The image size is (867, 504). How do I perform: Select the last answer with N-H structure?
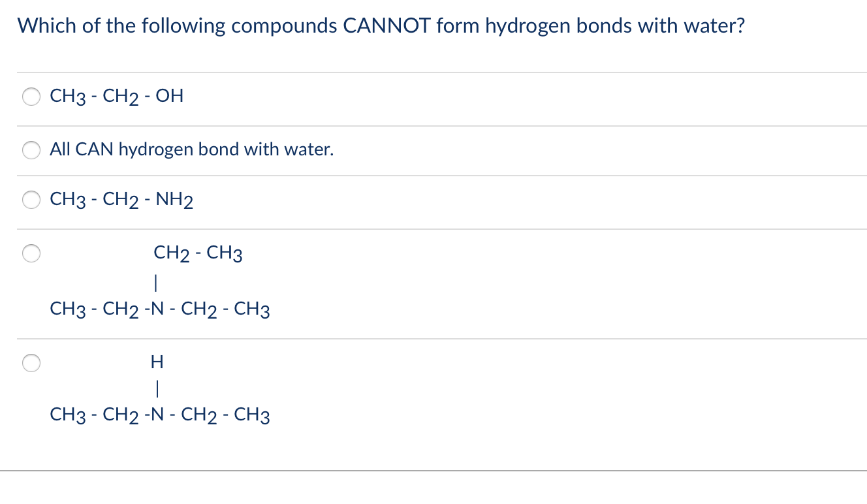click(x=31, y=363)
